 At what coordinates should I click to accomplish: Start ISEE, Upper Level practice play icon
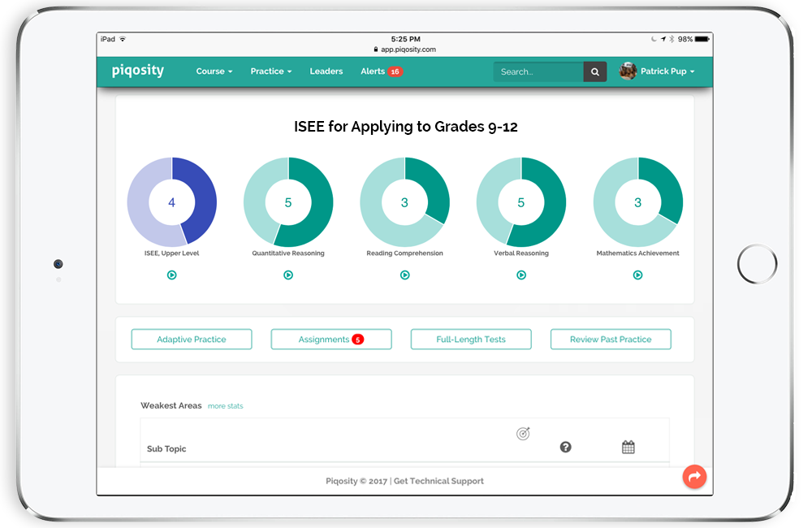pos(171,275)
